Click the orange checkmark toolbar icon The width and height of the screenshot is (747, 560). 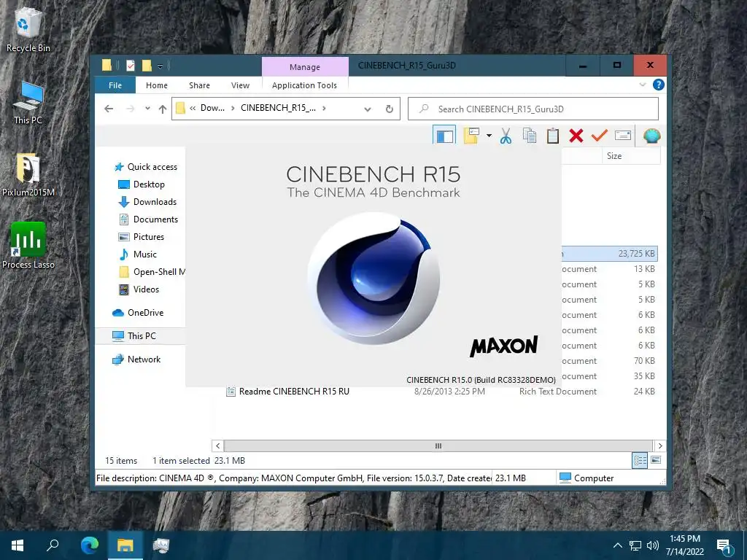point(600,136)
